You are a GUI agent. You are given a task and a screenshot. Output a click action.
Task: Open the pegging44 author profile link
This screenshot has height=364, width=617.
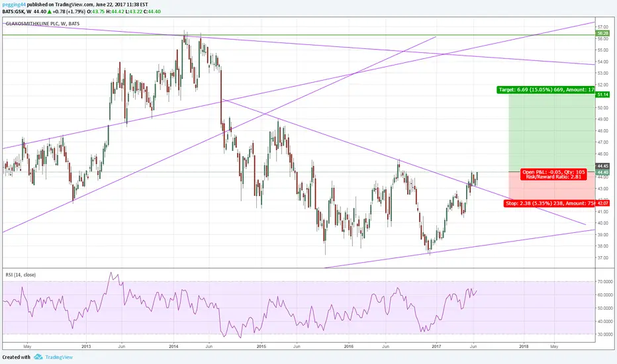(14, 5)
